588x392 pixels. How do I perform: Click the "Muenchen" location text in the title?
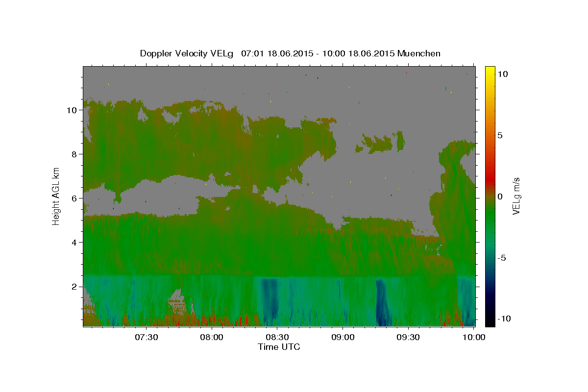(419, 53)
